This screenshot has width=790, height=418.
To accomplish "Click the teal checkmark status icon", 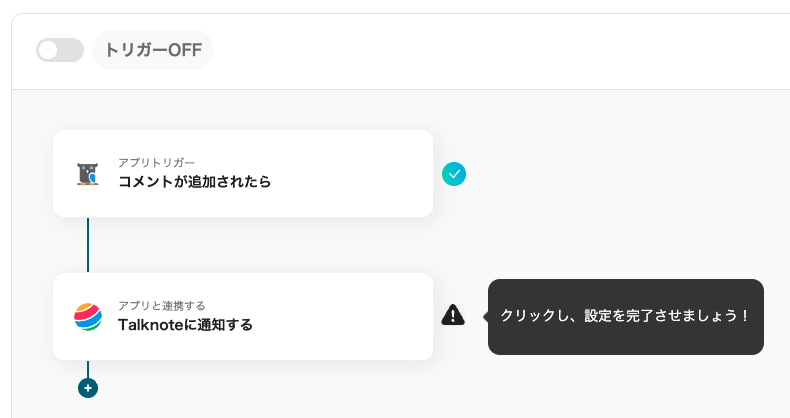I will 454,174.
